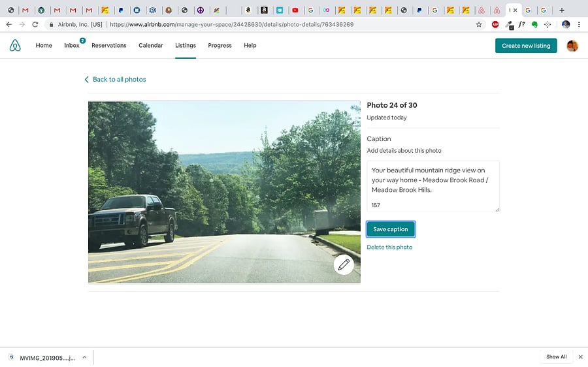Go to the Calendar page
Screen dimensions: 588x367
(151, 45)
